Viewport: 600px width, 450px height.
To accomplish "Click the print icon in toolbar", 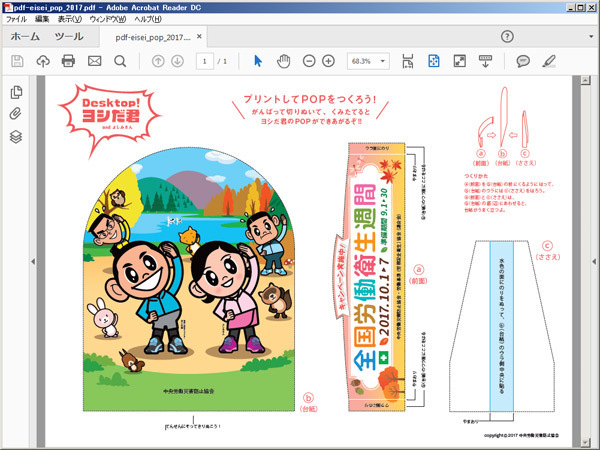I will click(x=69, y=61).
